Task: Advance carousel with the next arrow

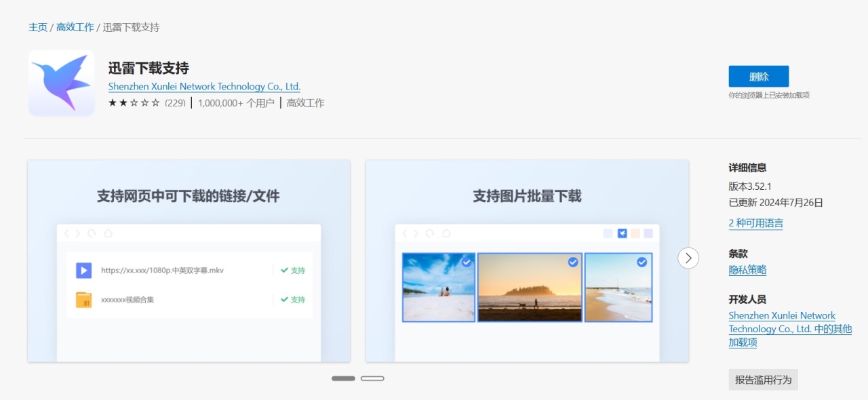Action: pos(688,258)
